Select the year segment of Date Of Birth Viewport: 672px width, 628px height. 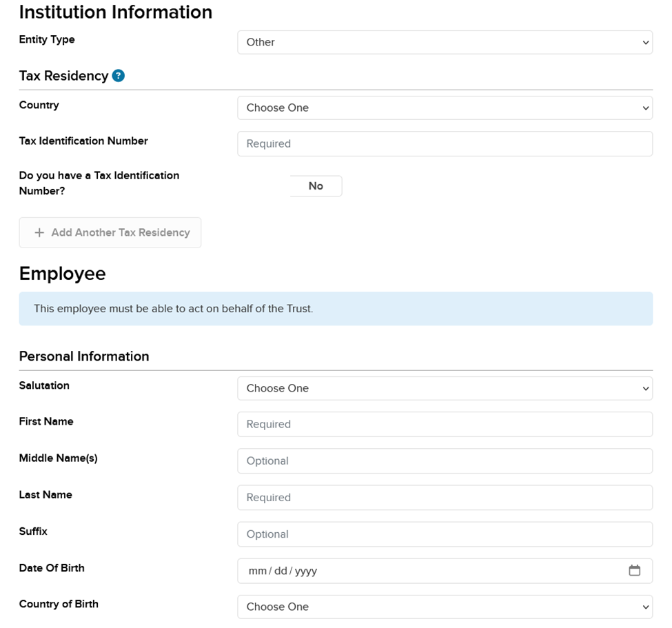(305, 571)
